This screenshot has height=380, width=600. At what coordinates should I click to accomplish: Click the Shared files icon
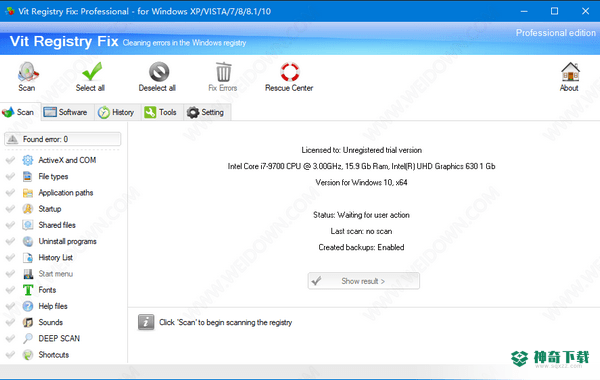pyautogui.click(x=28, y=225)
